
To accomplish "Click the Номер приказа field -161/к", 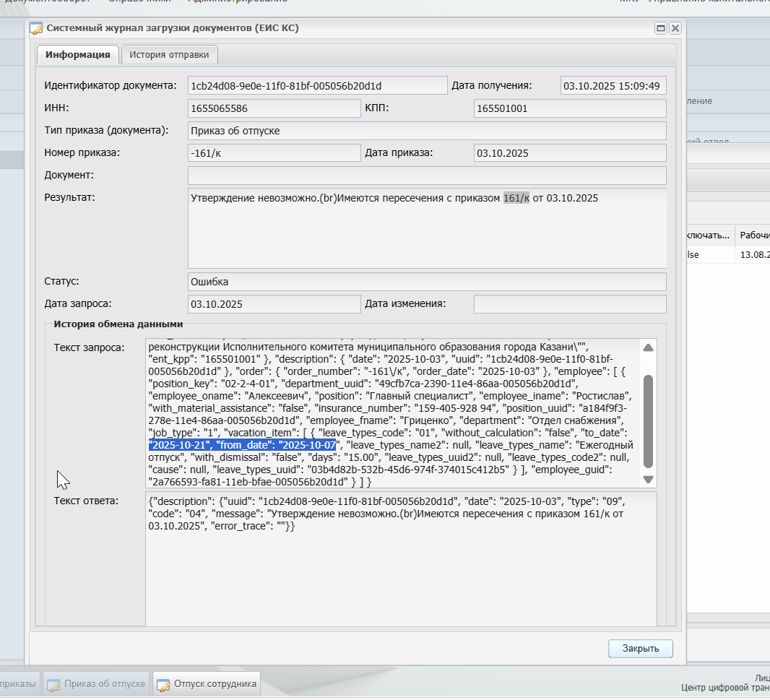I will click(x=274, y=152).
